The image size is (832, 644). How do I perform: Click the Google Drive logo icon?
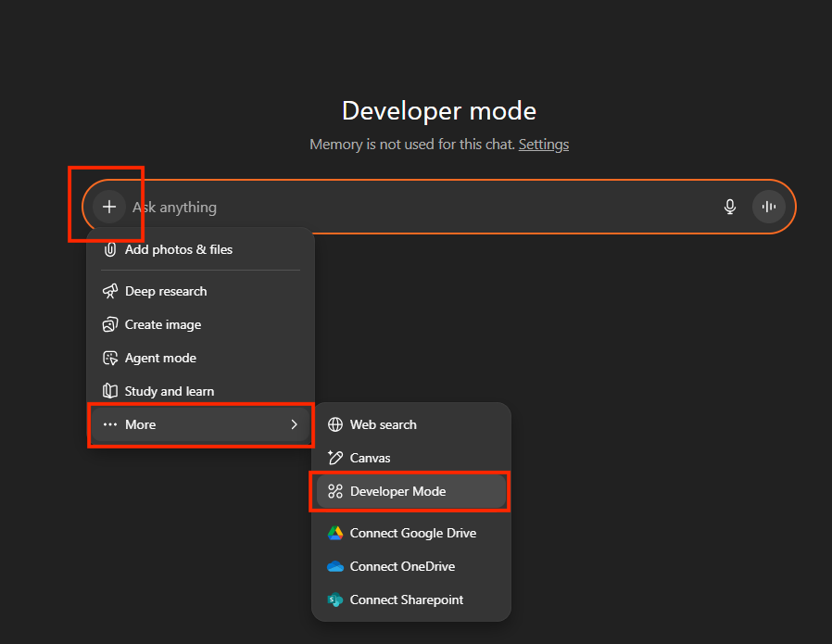[335, 533]
